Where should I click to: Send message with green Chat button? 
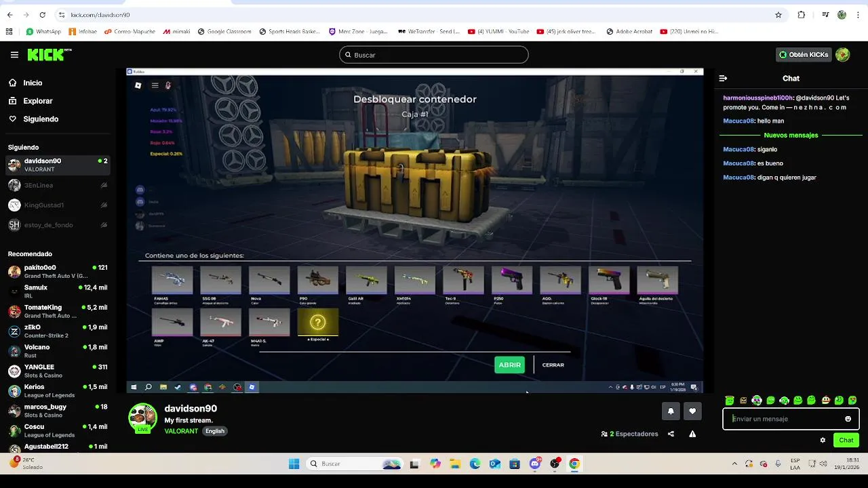point(846,440)
